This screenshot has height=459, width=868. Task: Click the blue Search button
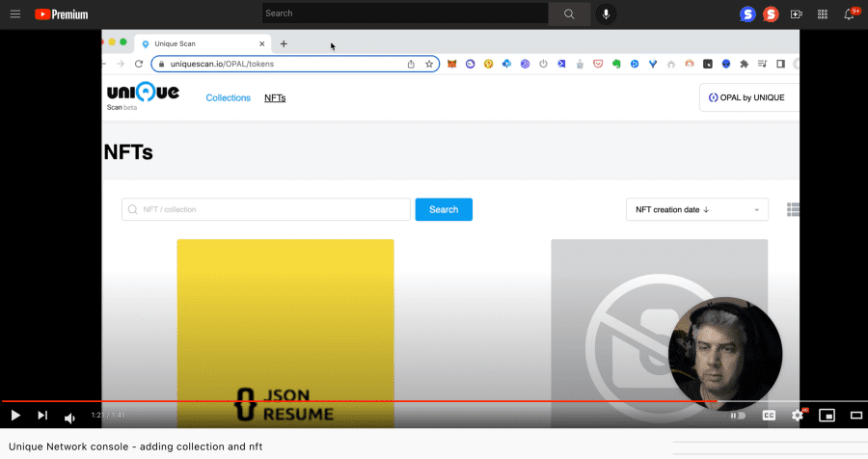444,209
